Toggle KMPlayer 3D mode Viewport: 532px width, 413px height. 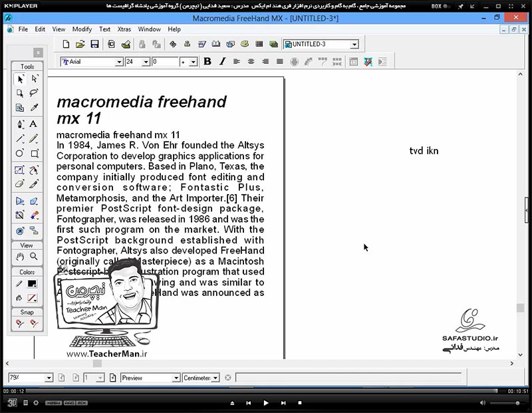[x=12, y=403]
